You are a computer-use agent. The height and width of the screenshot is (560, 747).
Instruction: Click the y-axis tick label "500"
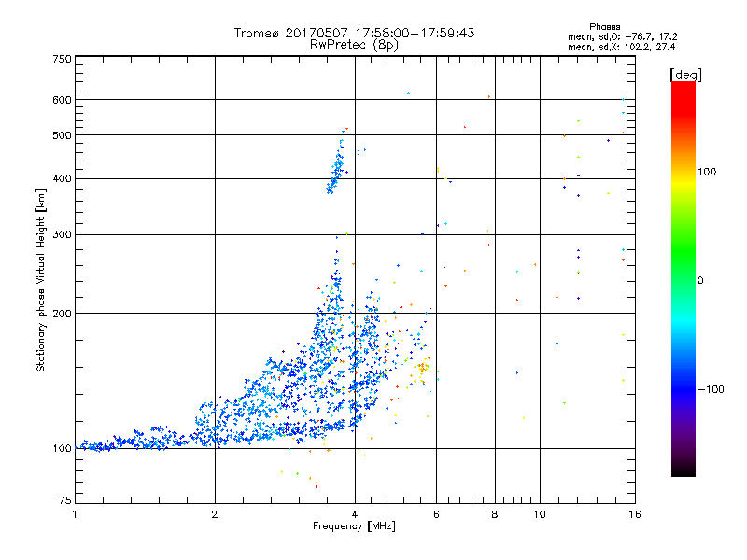pyautogui.click(x=62, y=135)
